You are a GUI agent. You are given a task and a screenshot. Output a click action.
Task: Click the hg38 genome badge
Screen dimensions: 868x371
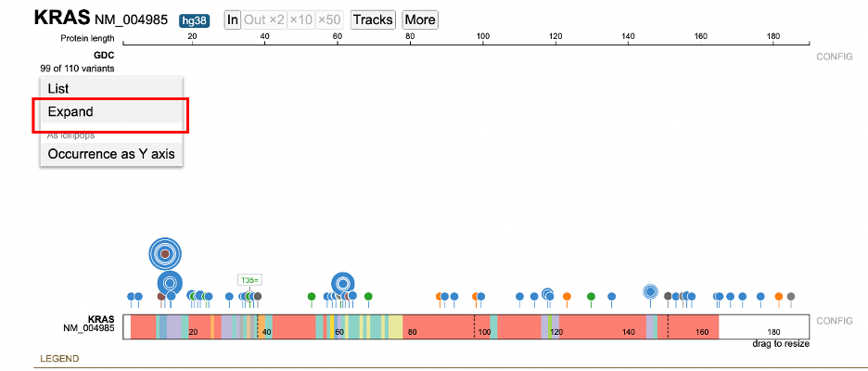195,19
